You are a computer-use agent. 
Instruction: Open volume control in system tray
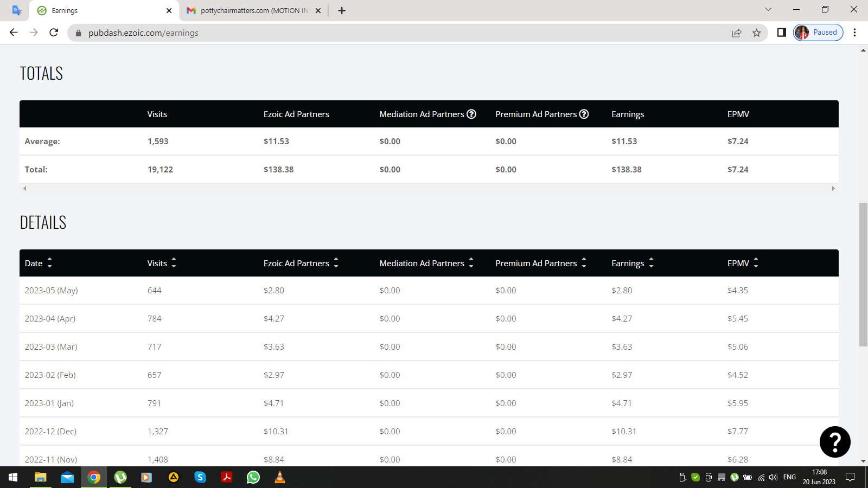(773, 477)
